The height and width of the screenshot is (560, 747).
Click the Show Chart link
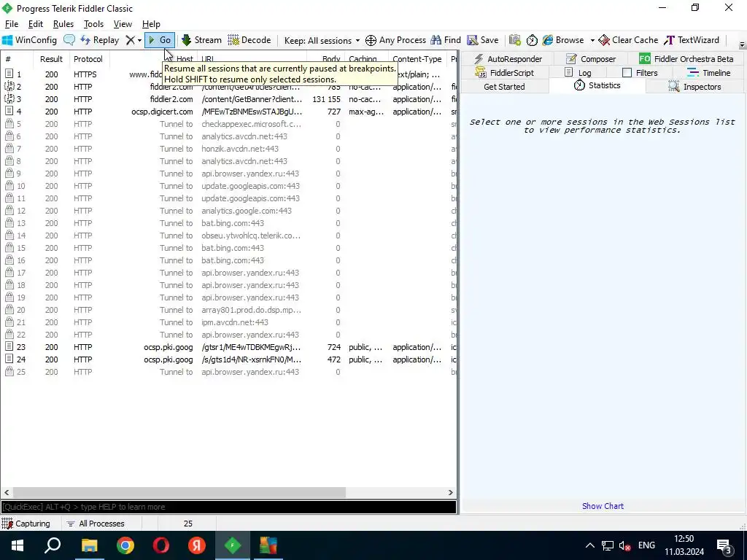pyautogui.click(x=603, y=506)
